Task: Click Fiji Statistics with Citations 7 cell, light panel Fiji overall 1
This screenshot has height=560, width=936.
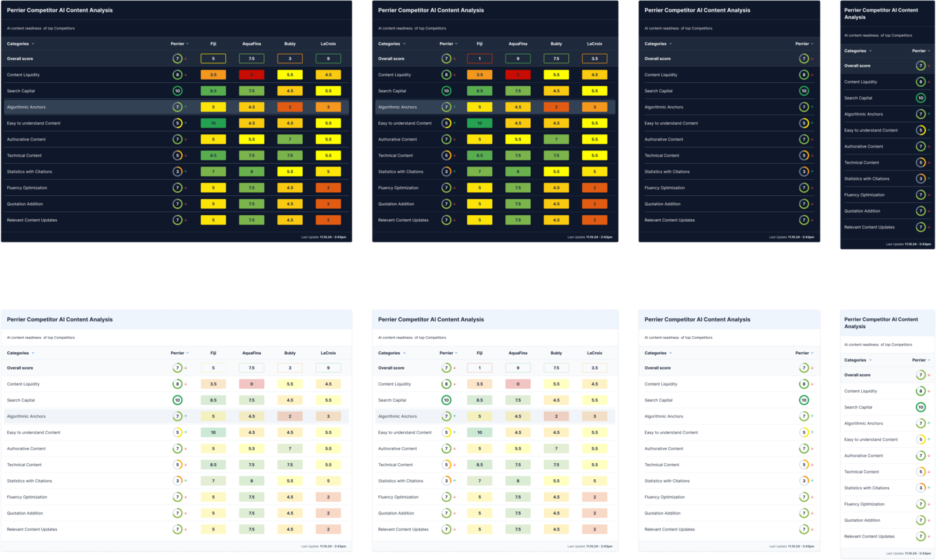Action: tap(479, 480)
